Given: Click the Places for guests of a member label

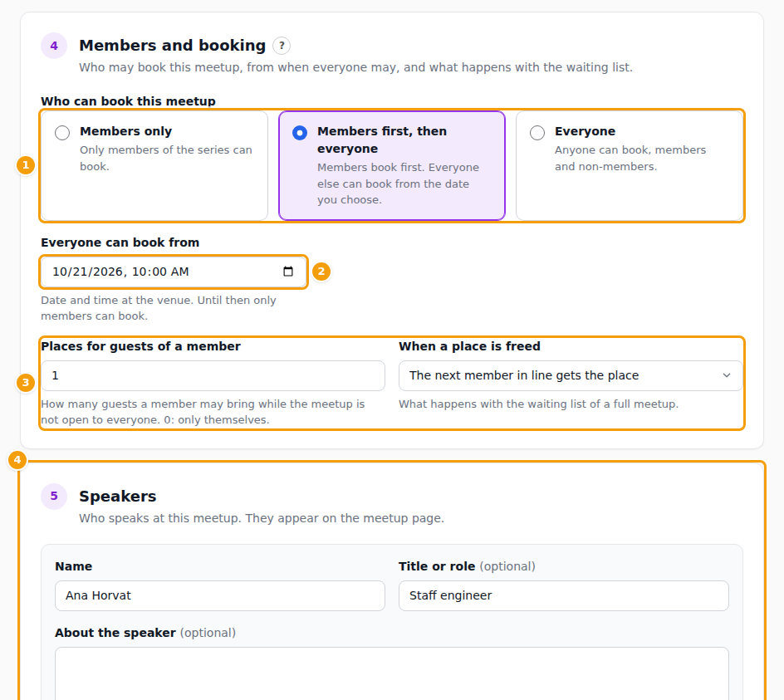Looking at the screenshot, I should (x=140, y=346).
